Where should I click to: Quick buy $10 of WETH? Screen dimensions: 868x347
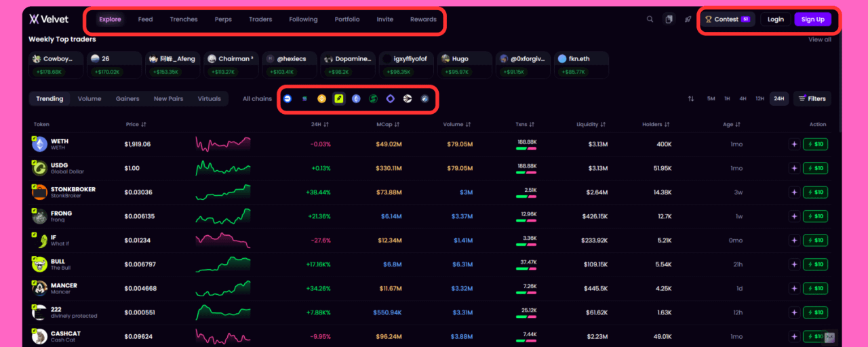(x=816, y=144)
